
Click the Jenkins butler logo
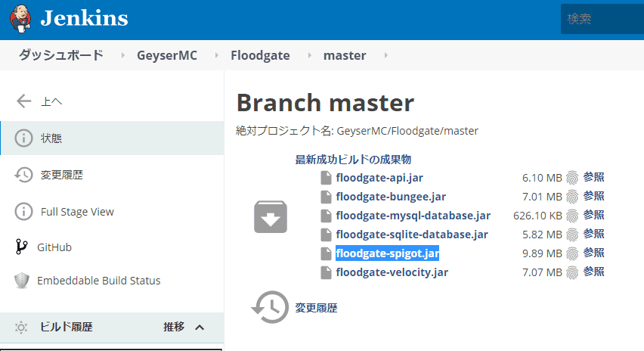20,19
